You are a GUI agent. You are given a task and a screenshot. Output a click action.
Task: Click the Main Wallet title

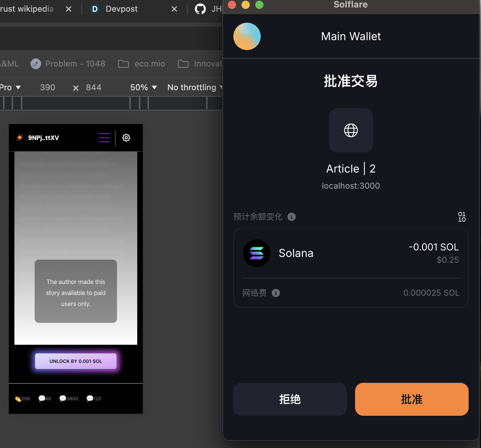(x=351, y=36)
